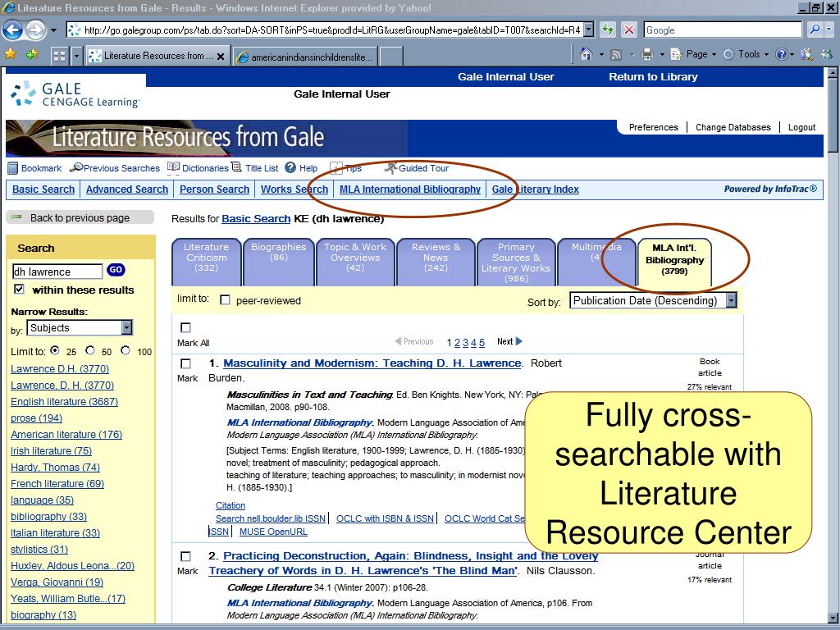Expand Home button dropdown arrow
The width and height of the screenshot is (840, 630).
point(601,54)
